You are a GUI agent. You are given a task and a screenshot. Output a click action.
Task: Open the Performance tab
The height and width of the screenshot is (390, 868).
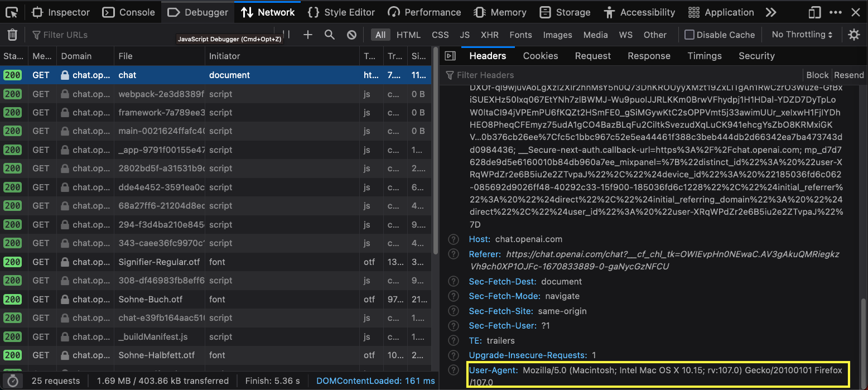point(425,12)
